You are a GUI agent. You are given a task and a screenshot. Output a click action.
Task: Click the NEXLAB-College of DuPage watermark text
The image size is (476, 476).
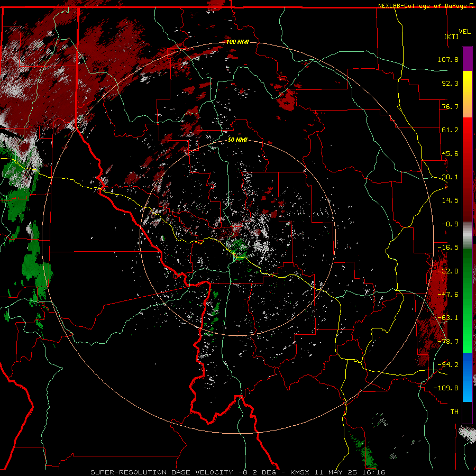point(423,6)
